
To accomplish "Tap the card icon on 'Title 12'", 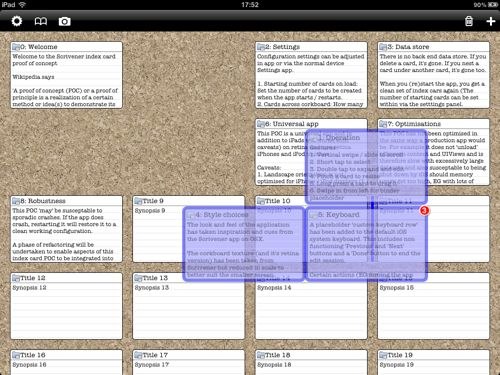I will coord(16,278).
